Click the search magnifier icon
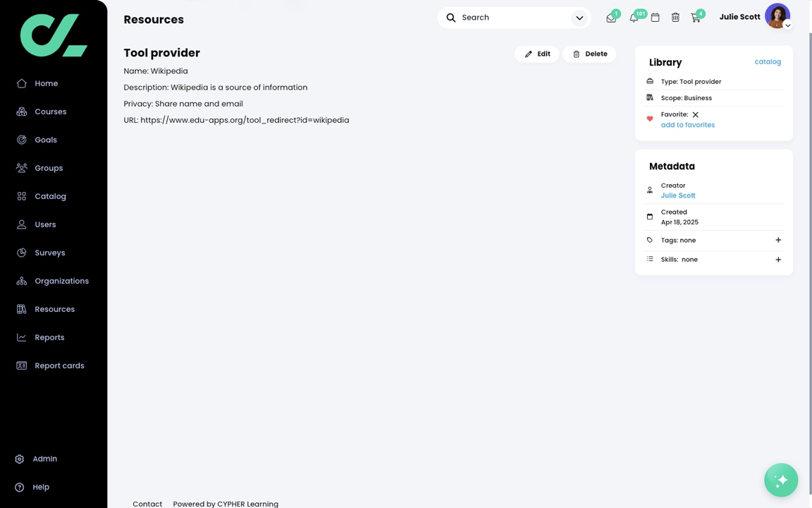 [x=451, y=18]
